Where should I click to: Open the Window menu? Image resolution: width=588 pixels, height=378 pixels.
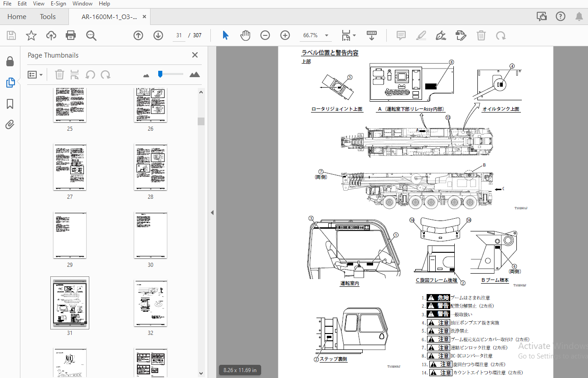tap(83, 4)
